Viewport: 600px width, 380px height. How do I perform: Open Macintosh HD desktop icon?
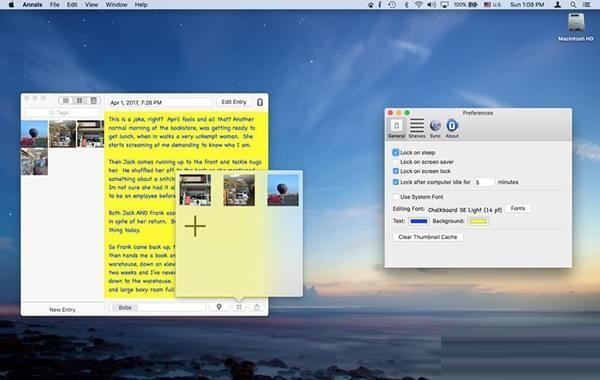click(x=576, y=27)
